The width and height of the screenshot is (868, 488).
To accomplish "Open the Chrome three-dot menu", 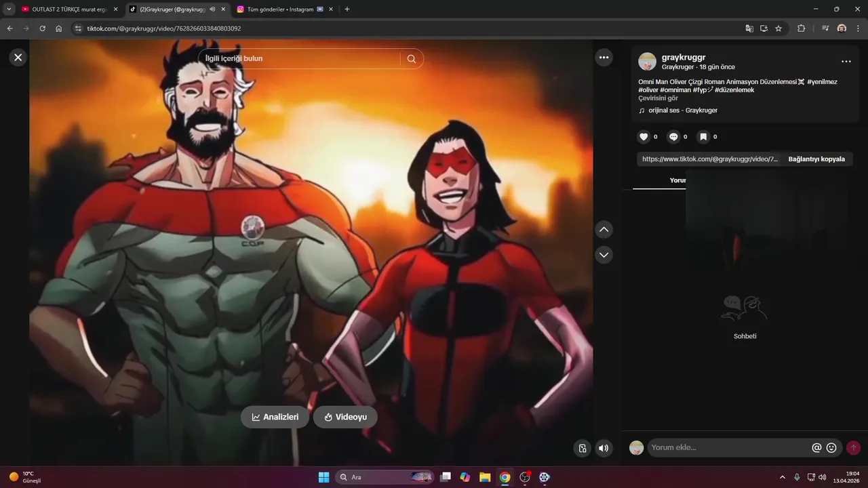I will [x=858, y=28].
